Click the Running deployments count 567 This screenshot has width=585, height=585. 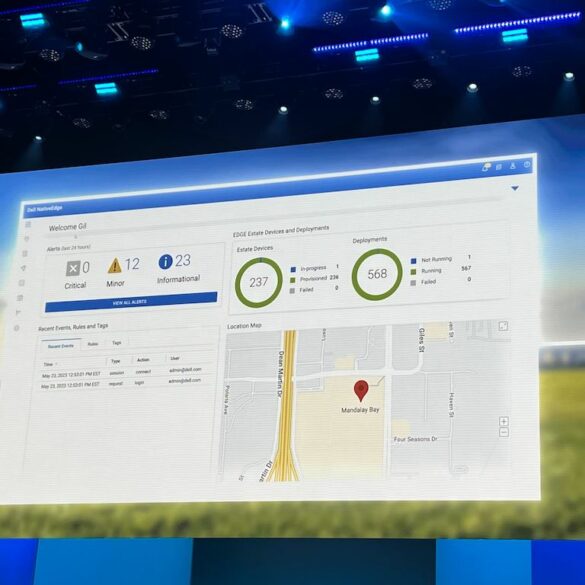click(466, 268)
